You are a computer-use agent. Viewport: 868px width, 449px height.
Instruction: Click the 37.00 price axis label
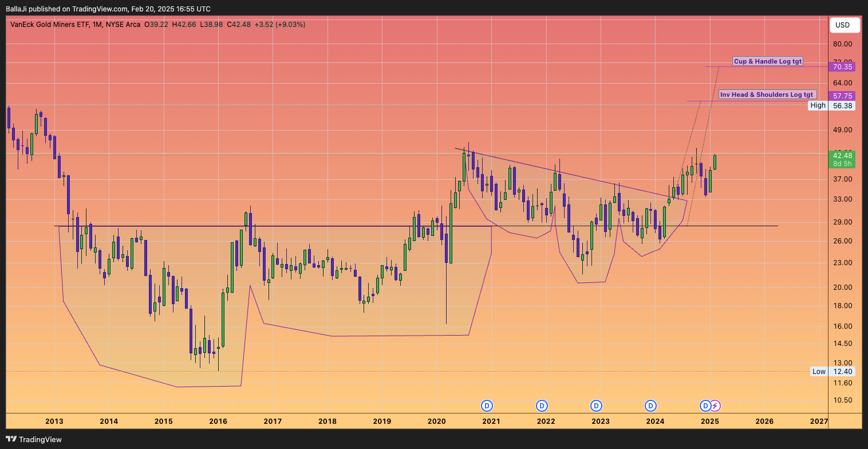click(843, 179)
